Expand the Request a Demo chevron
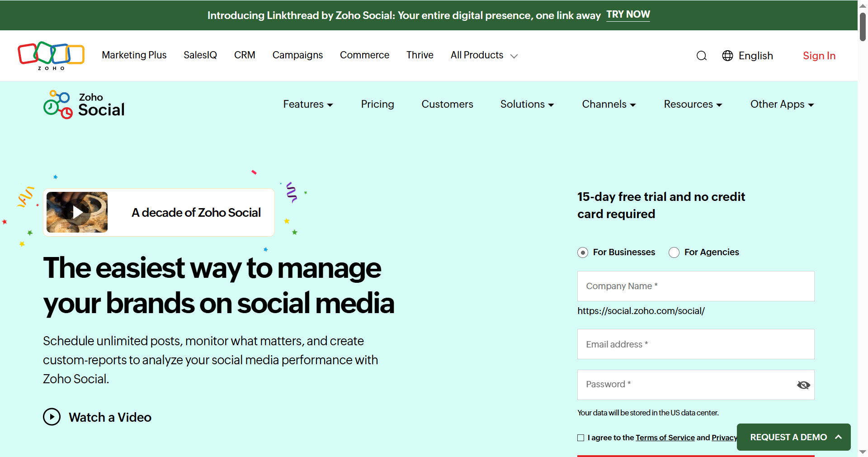Viewport: 868px width, 457px height. tap(839, 437)
